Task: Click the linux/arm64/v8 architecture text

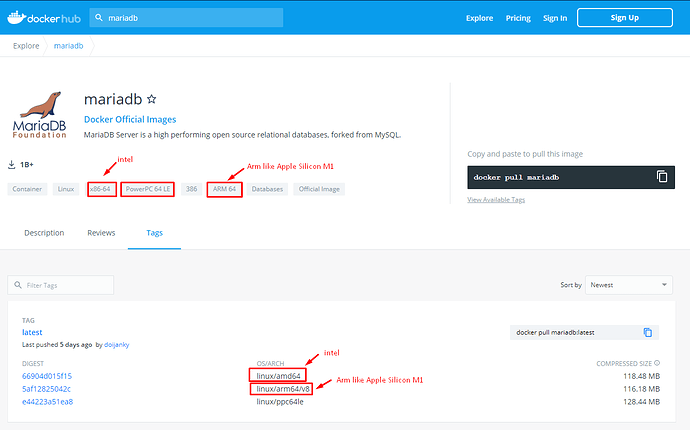Action: (283, 389)
